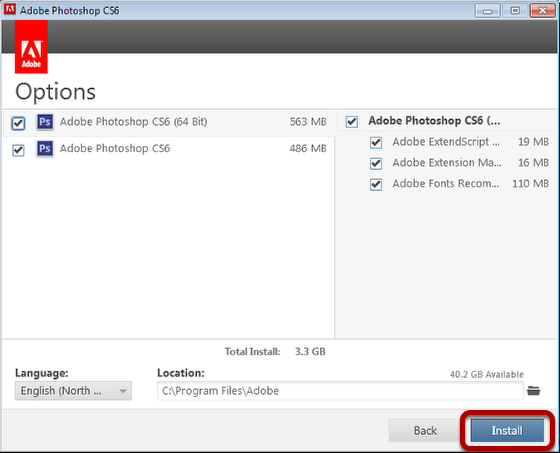The height and width of the screenshot is (453, 560).
Task: Toggle Adobe ExtendScript component checkbox
Action: coord(376,143)
